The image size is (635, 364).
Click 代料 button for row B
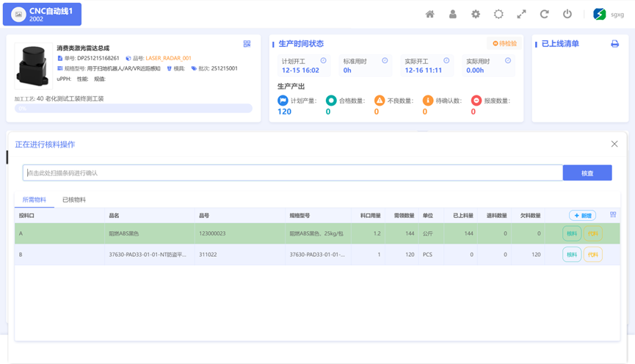(592, 255)
